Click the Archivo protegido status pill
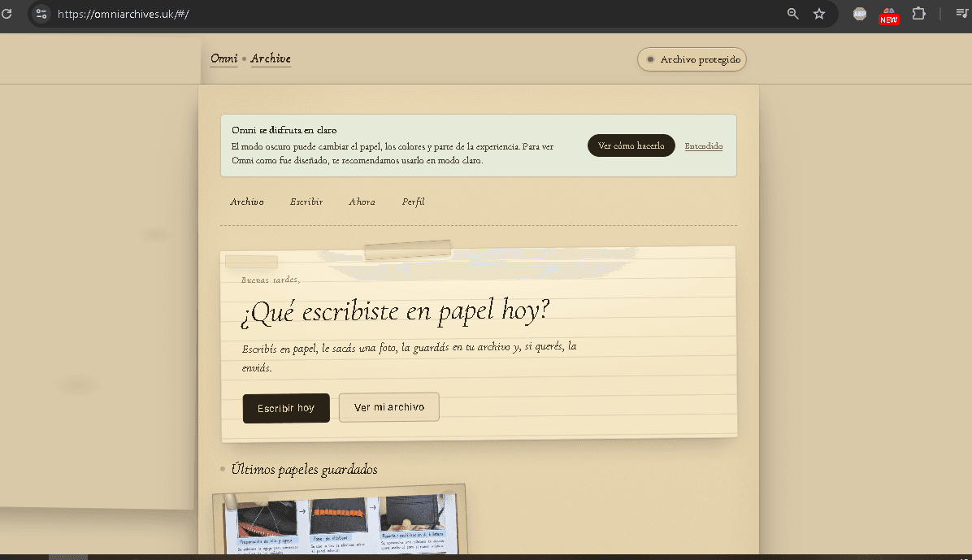The image size is (972, 560). (x=692, y=59)
